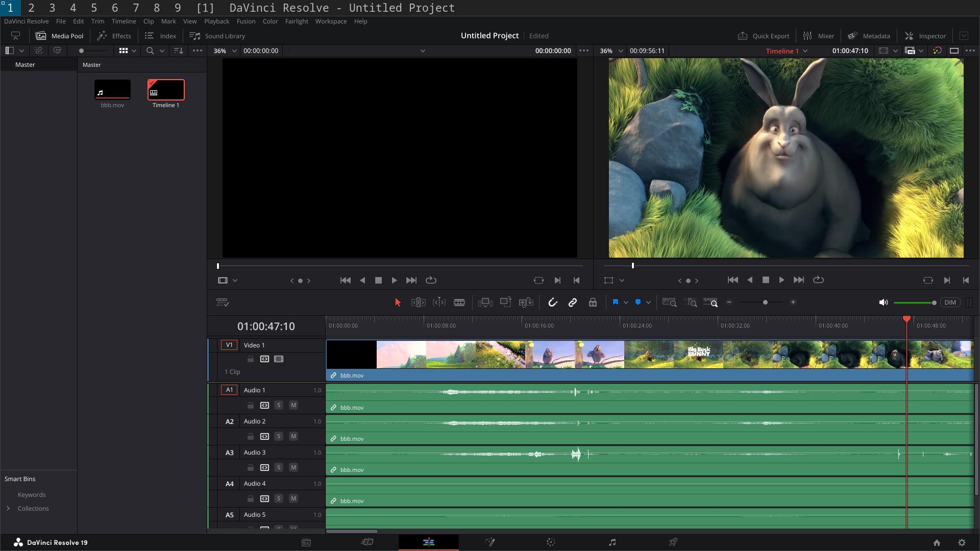The image size is (980, 551).
Task: Open the Effects panel
Action: coord(114,36)
